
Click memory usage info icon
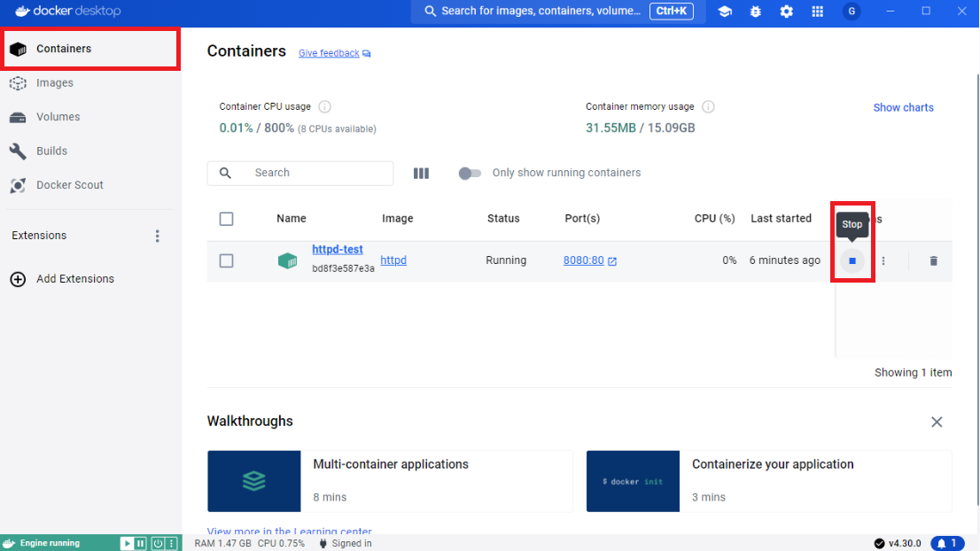(x=708, y=107)
